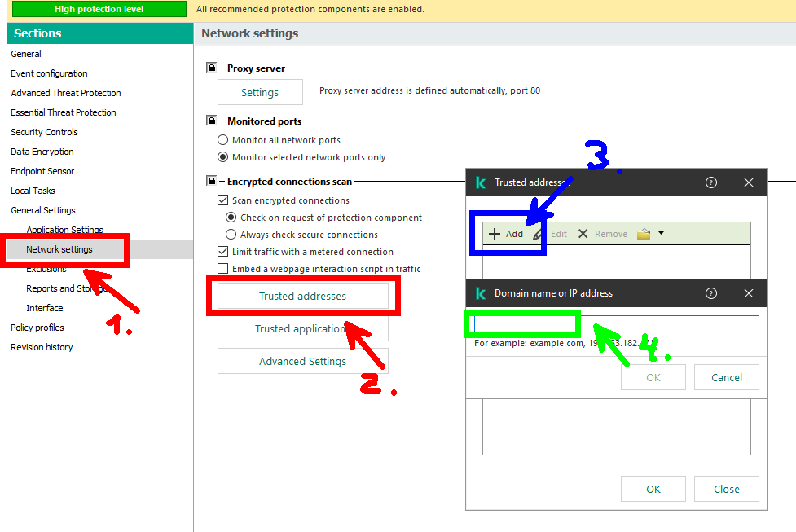The width and height of the screenshot is (796, 532).
Task: Open Endpoint Sensor section
Action: pos(42,171)
